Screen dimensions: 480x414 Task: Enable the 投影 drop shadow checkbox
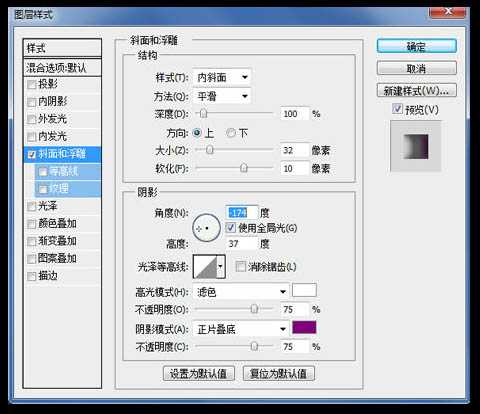[x=32, y=84]
